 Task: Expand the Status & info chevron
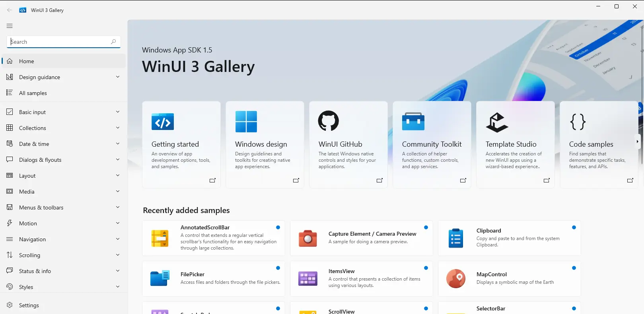click(x=118, y=271)
